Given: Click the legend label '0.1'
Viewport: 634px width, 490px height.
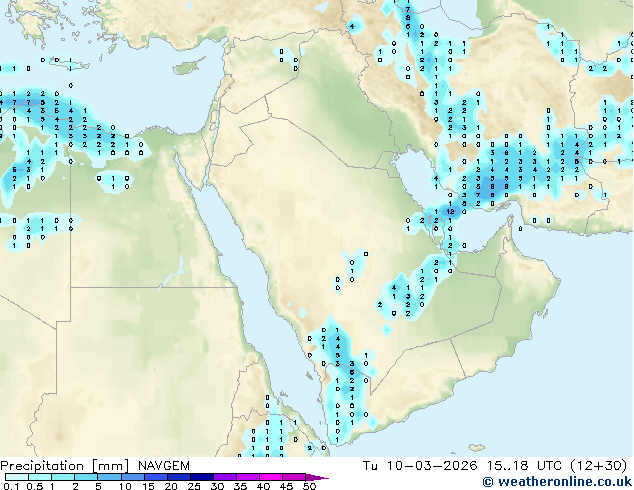Looking at the screenshot, I should (11, 486).
